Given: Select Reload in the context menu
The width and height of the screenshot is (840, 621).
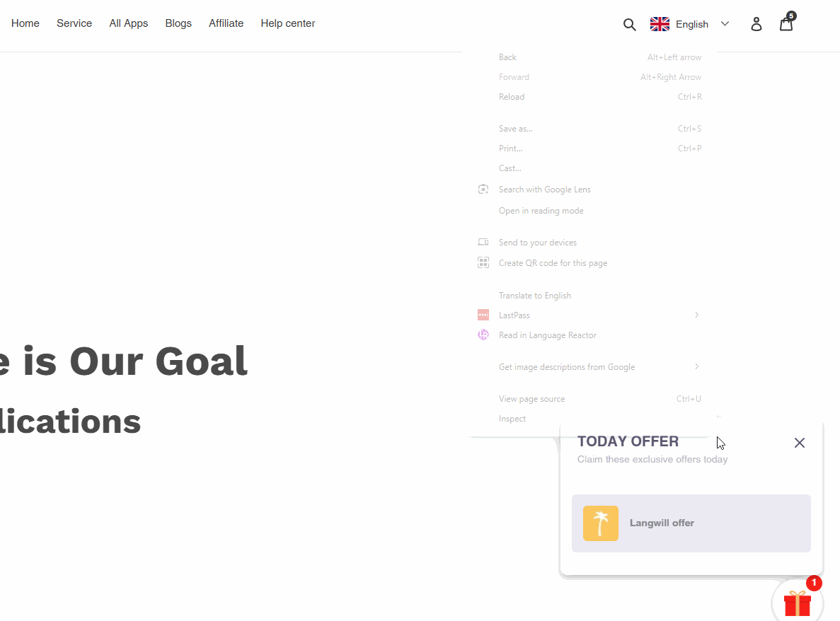Looking at the screenshot, I should tap(589, 97).
